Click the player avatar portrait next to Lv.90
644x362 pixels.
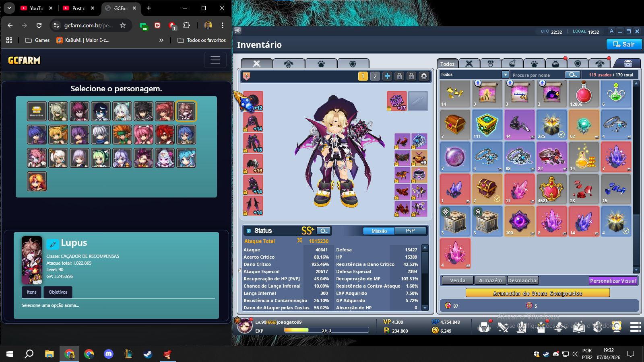coord(245,325)
